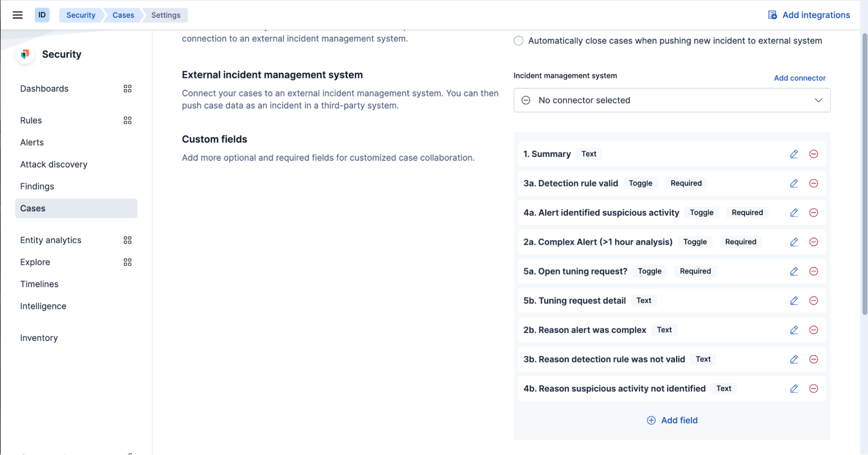Edit the 4a. Alert identified suspicious activity field
The image size is (868, 455).
(x=794, y=213)
